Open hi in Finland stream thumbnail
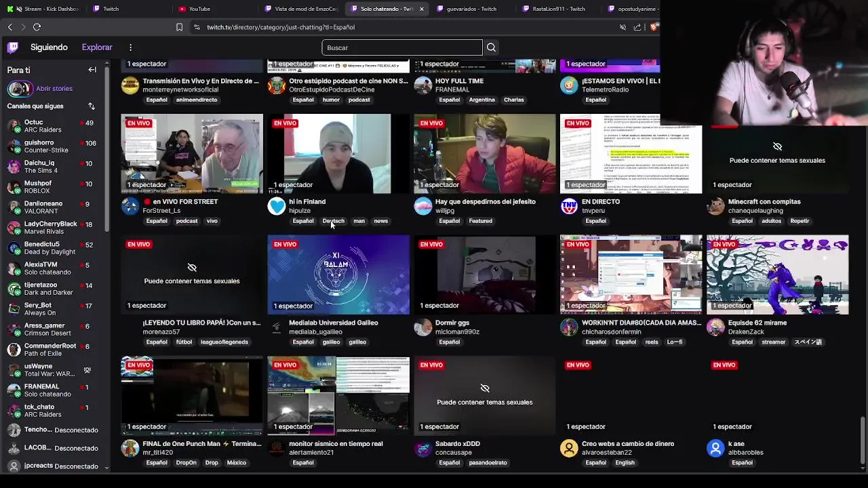Screen dimensions: 868x488 pyautogui.click(x=338, y=154)
